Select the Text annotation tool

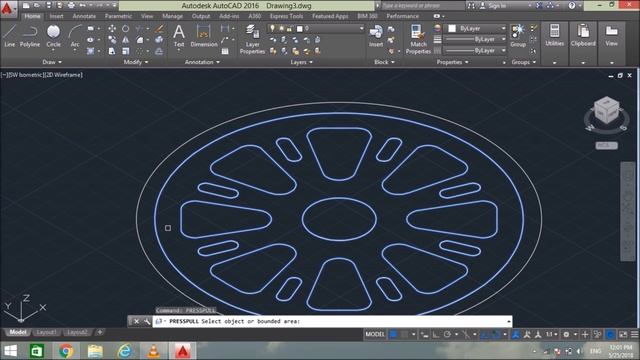179,36
